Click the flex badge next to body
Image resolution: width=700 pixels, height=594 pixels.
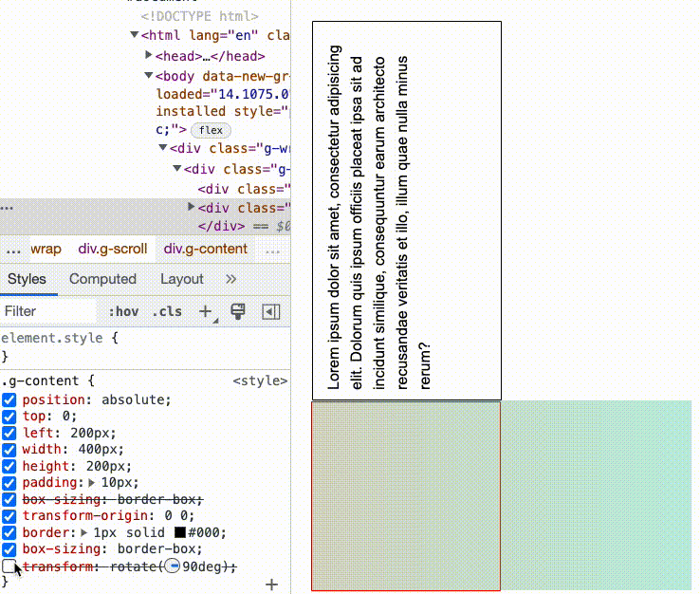coord(211,130)
